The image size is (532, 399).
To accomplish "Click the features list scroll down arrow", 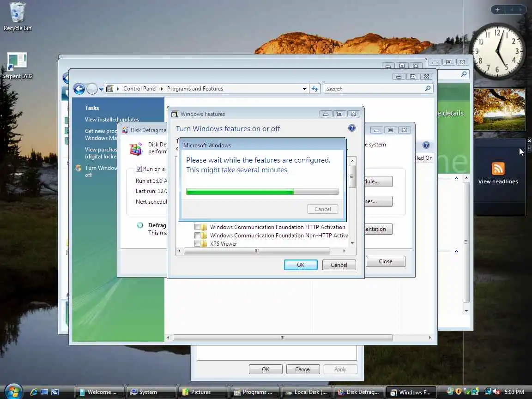I will pos(352,243).
